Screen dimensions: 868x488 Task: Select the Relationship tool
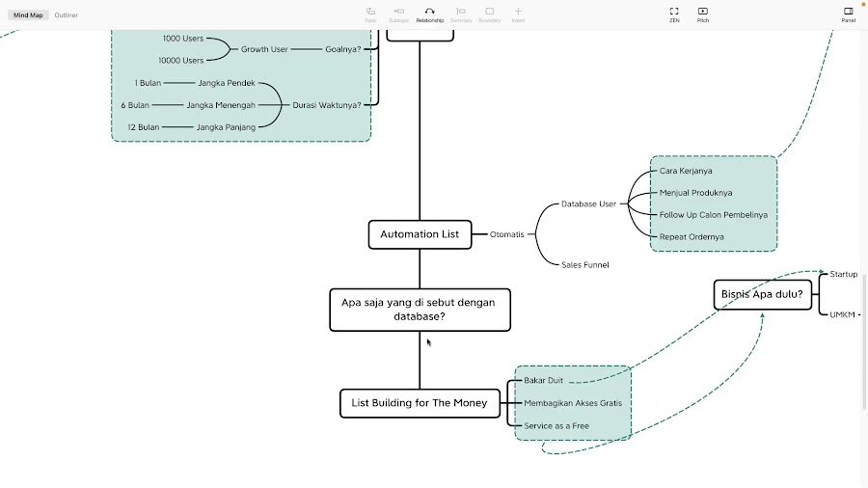(429, 14)
